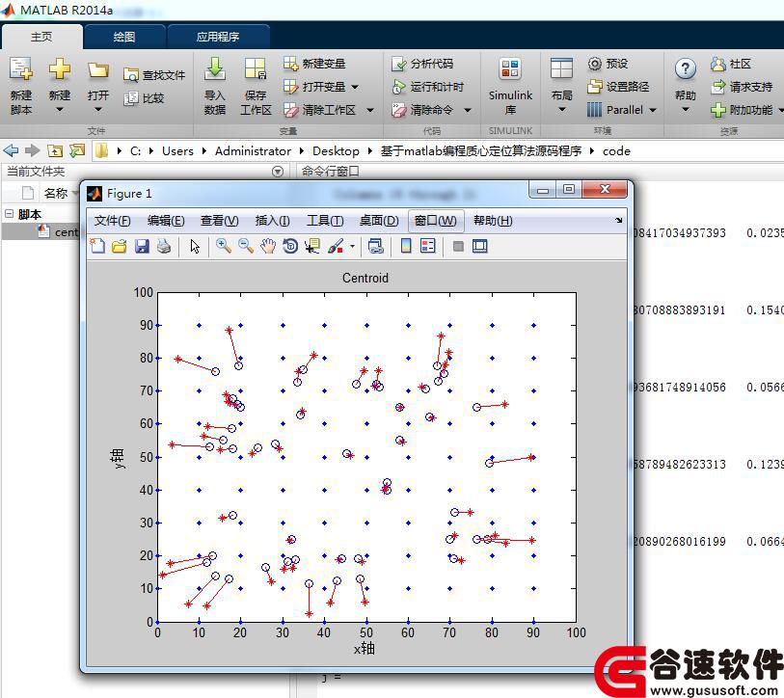
Task: Insert colorbar from figure toolbar
Action: point(406,246)
